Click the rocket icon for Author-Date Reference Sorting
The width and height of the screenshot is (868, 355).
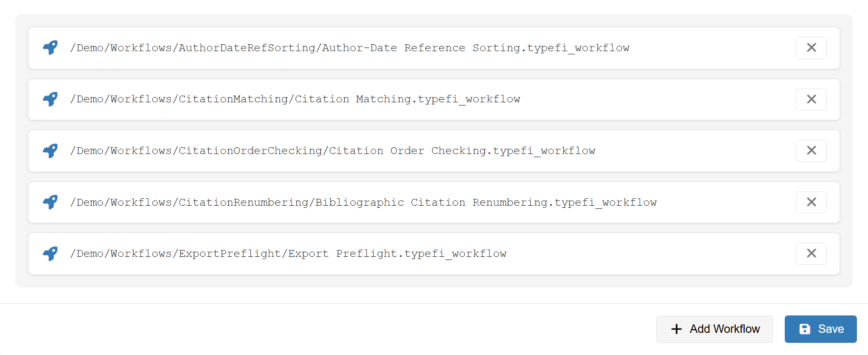click(x=50, y=47)
